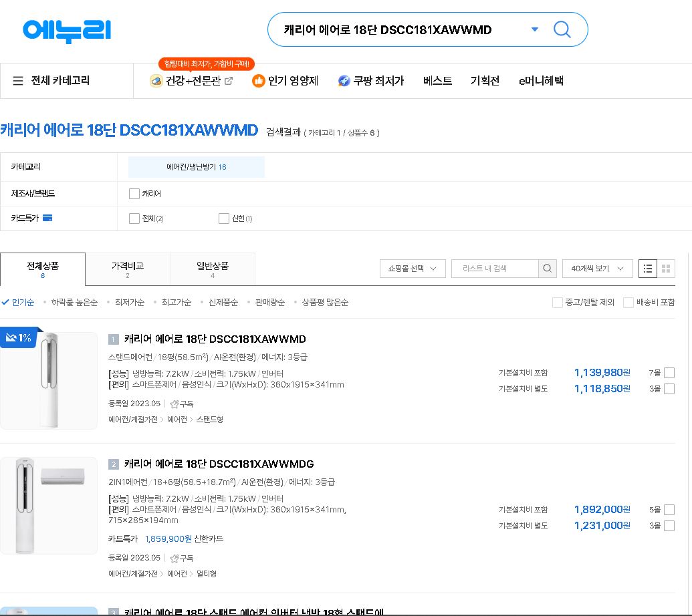Viewport: 692px width, 616px height.
Task: Switch to grid view icon
Action: click(x=666, y=269)
